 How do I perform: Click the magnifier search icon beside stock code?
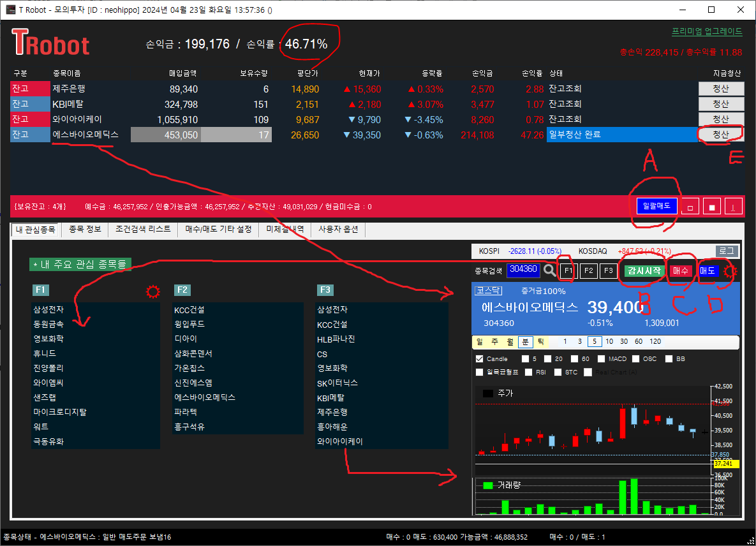(550, 270)
